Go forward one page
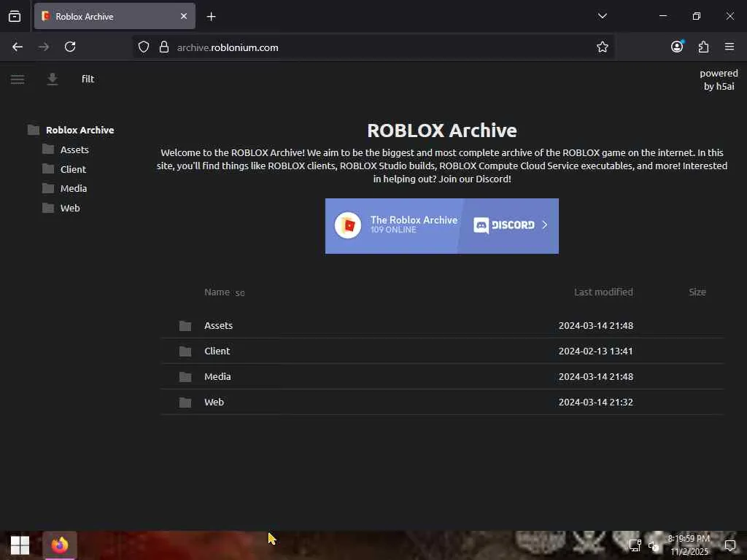747x560 pixels. pyautogui.click(x=44, y=47)
